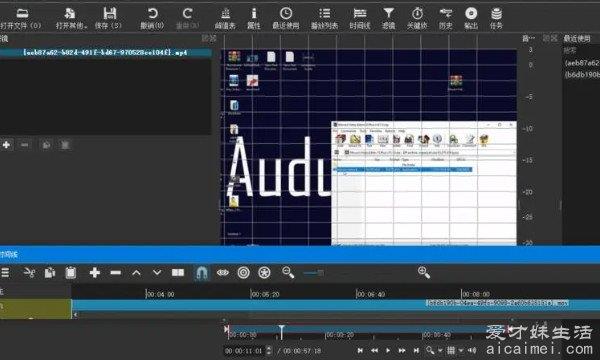This screenshot has width=600, height=360.
Task: Open the timeline hamburger menu
Action: click(5, 273)
